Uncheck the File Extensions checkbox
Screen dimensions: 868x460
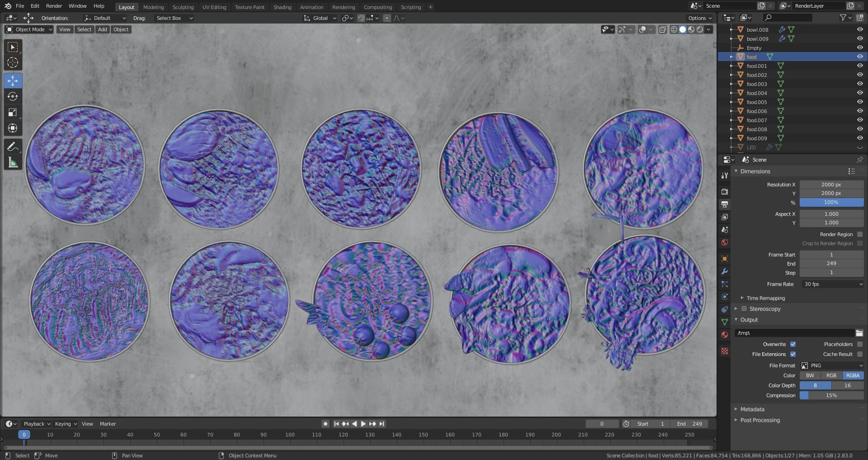point(793,354)
